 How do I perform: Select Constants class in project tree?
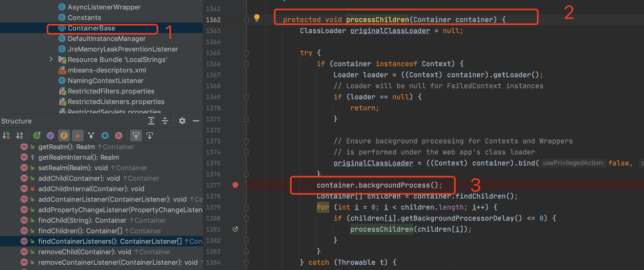pos(101,18)
